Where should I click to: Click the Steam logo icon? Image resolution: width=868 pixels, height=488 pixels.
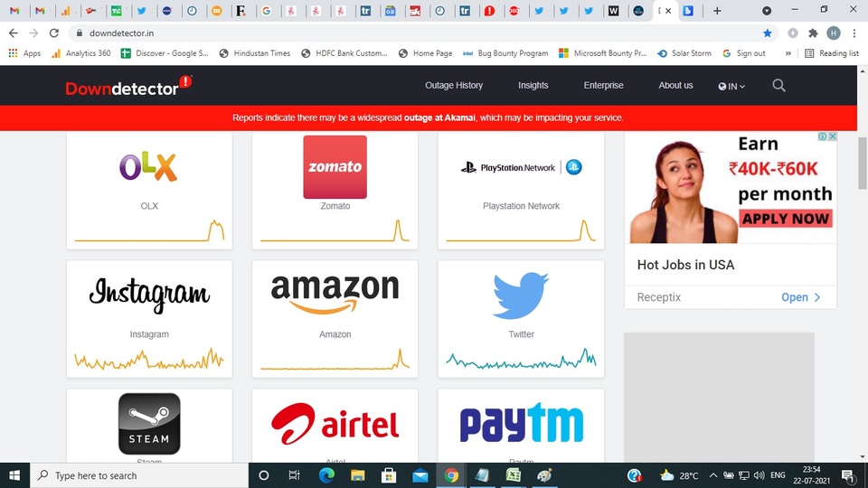coord(149,424)
